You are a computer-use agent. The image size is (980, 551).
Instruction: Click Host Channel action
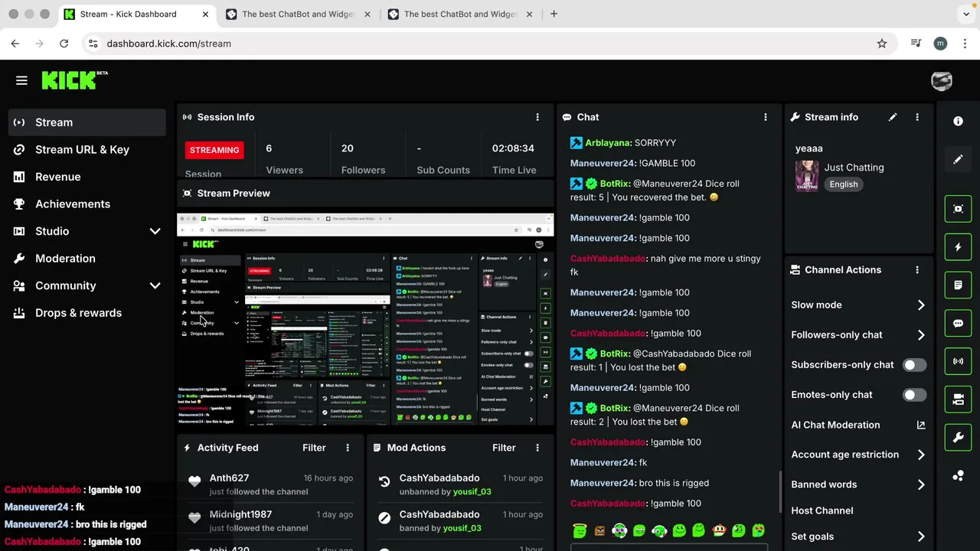point(822,510)
